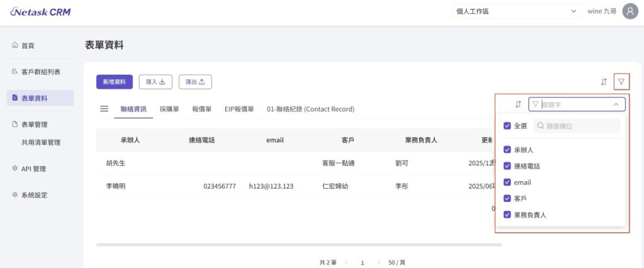
Task: Open 客戶群組列表 from the sidebar
Action: point(40,72)
